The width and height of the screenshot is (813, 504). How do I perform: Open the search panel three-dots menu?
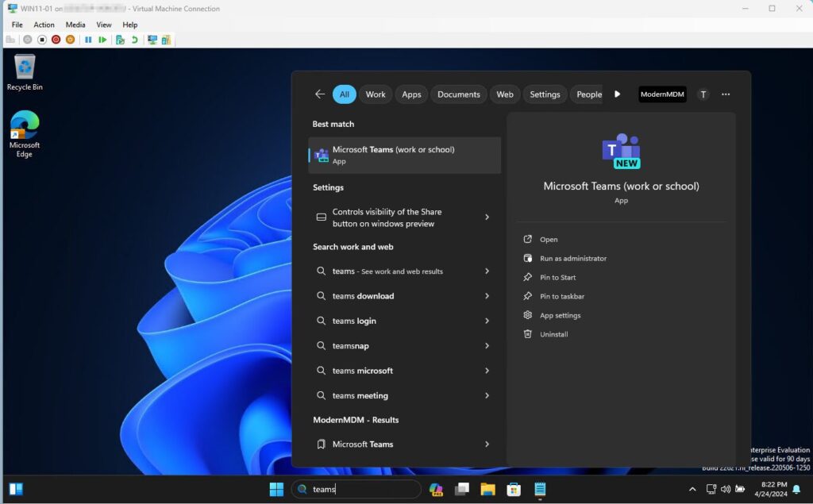click(x=726, y=94)
